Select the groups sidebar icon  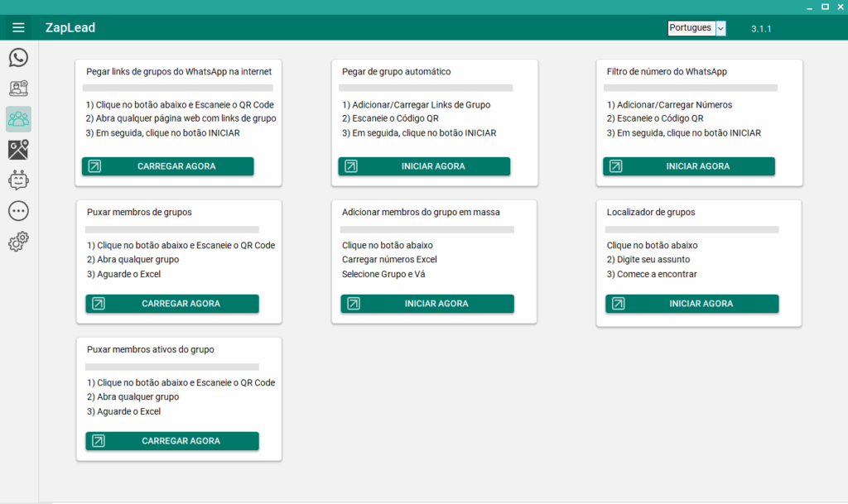tap(18, 119)
